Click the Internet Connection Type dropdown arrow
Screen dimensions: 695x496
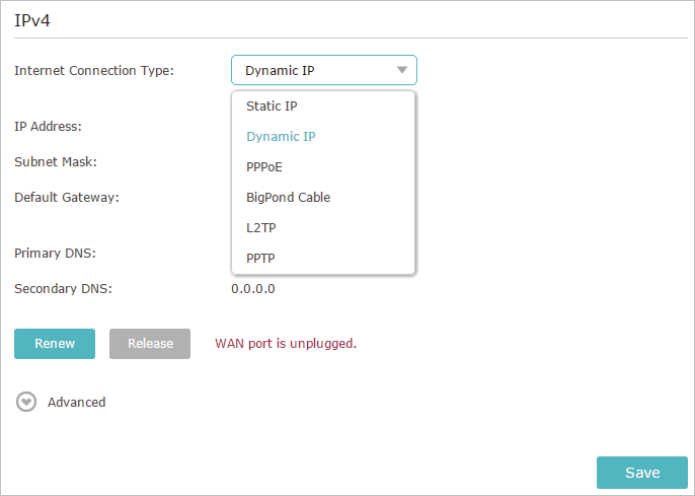coord(402,70)
